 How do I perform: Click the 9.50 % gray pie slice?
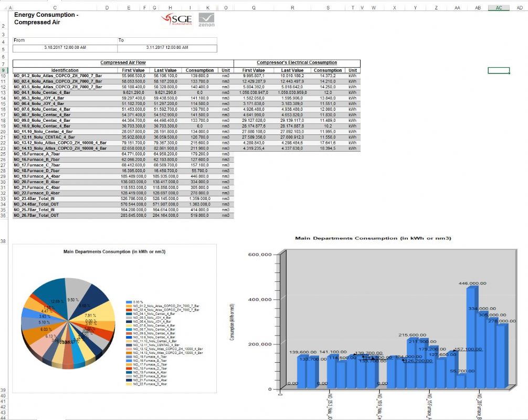coord(76,293)
